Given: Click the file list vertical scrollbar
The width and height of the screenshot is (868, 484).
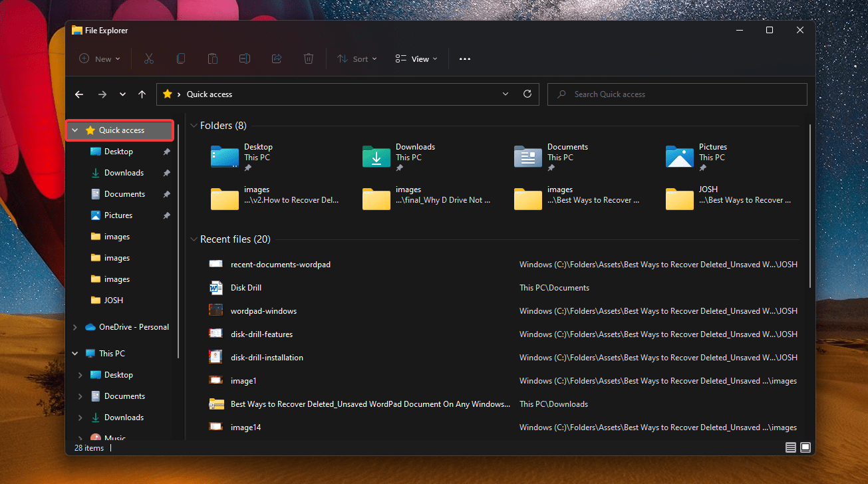Looking at the screenshot, I should [x=809, y=206].
